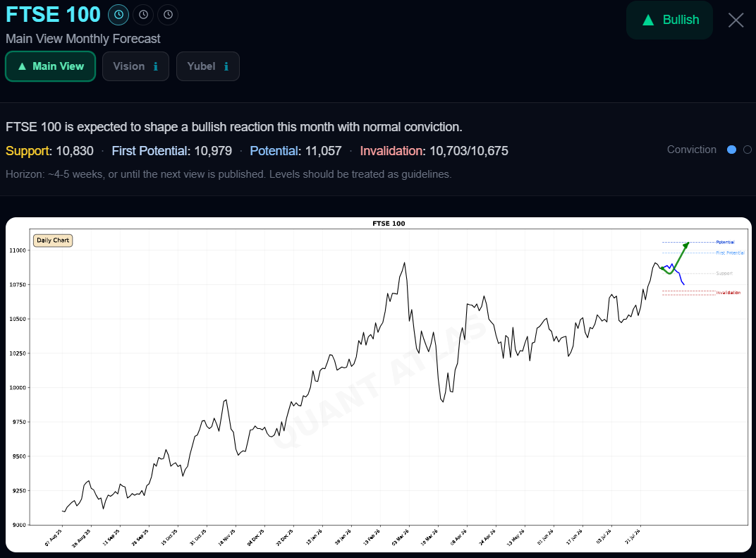Select the middle clock timeframe icon

point(143,15)
